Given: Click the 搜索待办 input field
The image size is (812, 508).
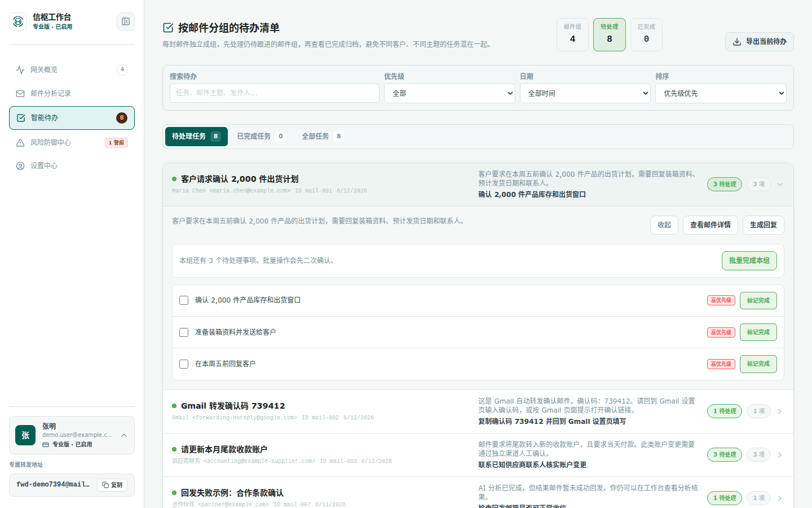Looking at the screenshot, I should 275,93.
